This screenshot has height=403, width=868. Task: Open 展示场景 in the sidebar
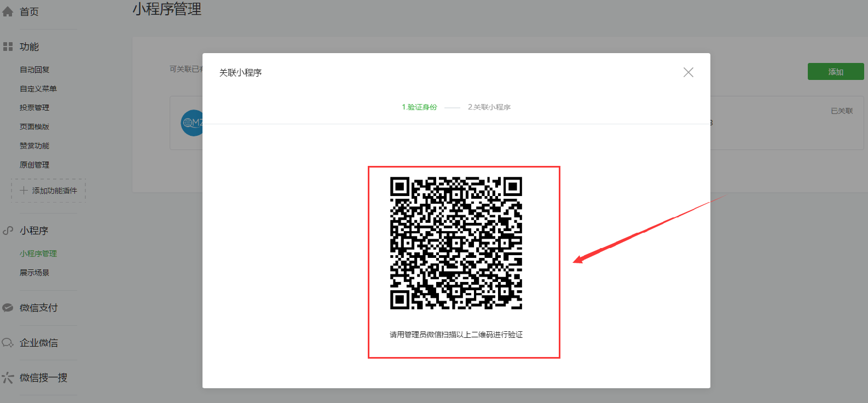coord(34,273)
